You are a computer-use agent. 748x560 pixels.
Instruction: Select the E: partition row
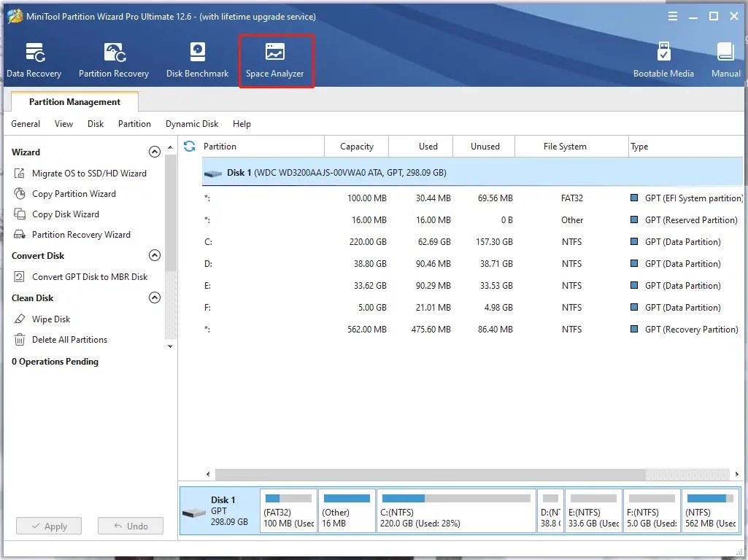pos(472,286)
